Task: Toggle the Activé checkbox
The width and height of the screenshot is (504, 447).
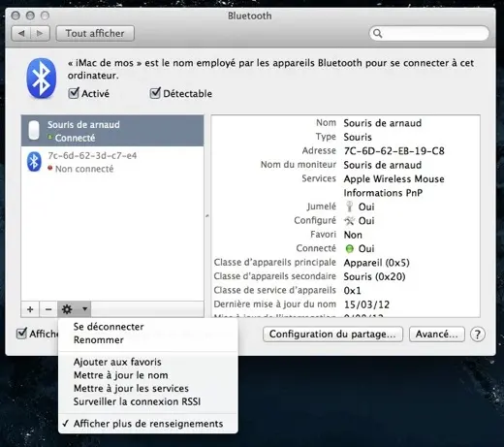Action: pos(74,93)
